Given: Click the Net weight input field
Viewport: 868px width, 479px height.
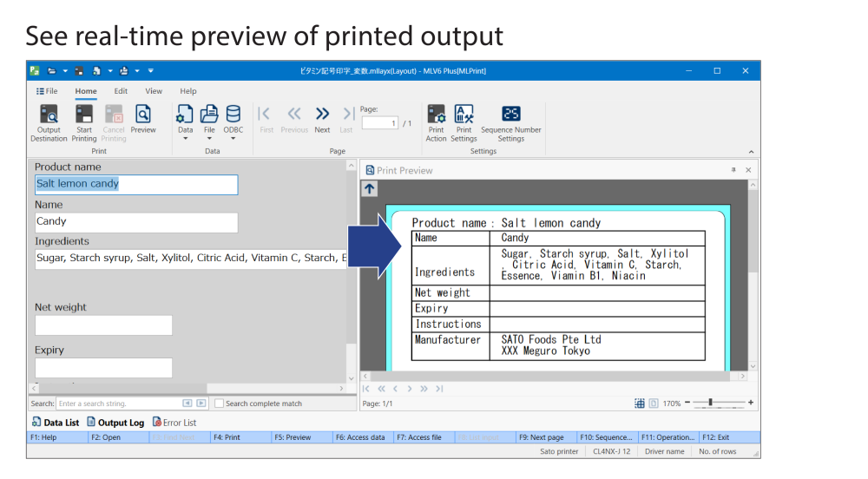Looking at the screenshot, I should click(x=103, y=325).
